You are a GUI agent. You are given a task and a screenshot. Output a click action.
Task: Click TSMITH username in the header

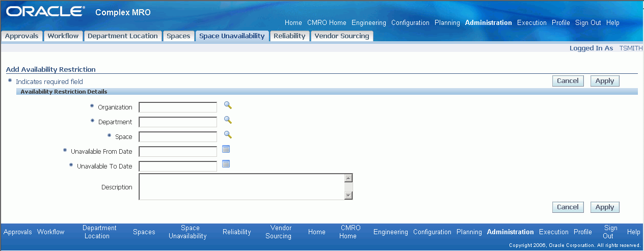[x=631, y=48]
